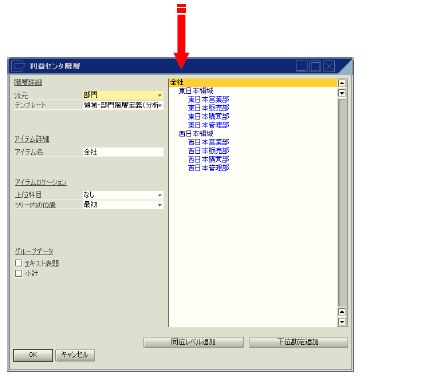Confirm with the OK button
This screenshot has height=377, width=427.
(33, 355)
